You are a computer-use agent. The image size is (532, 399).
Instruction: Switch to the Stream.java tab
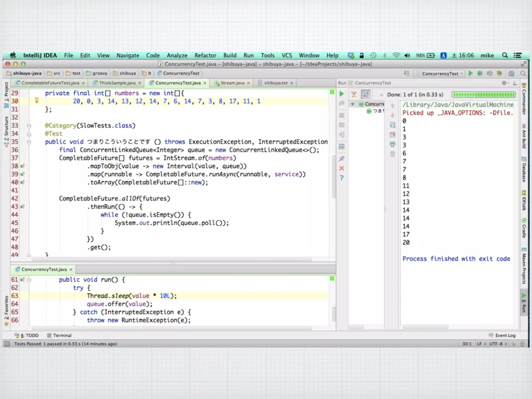click(232, 83)
